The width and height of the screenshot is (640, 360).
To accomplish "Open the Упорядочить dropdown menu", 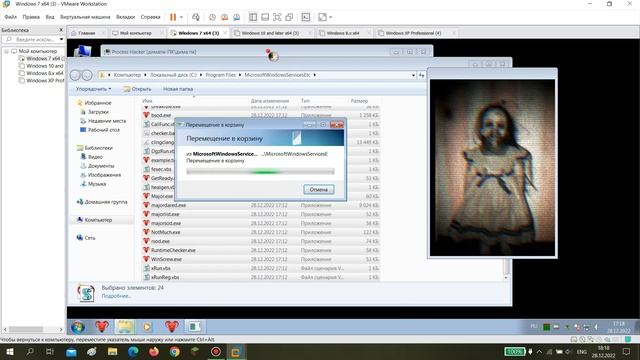I will pos(93,89).
